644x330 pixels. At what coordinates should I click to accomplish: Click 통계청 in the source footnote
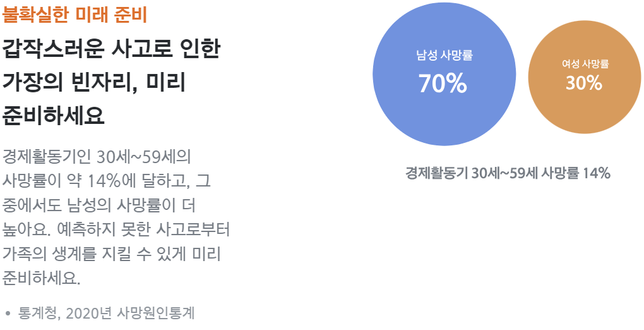(39, 314)
